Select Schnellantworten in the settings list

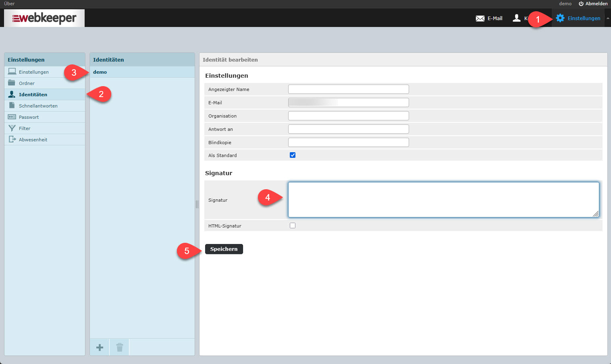38,106
